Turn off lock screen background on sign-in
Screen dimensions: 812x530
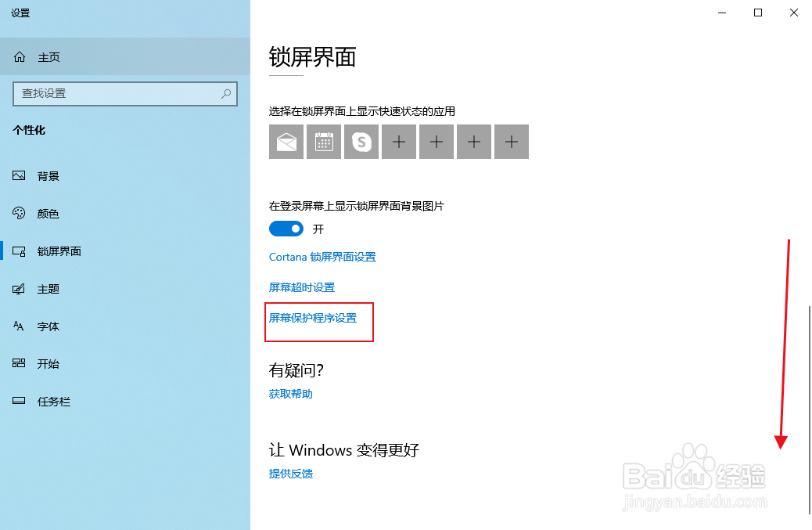click(x=286, y=229)
